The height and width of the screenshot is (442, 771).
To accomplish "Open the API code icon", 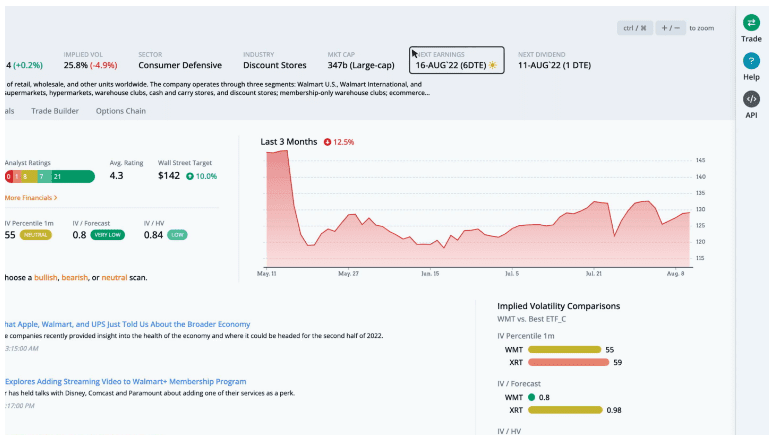I will pos(751,99).
